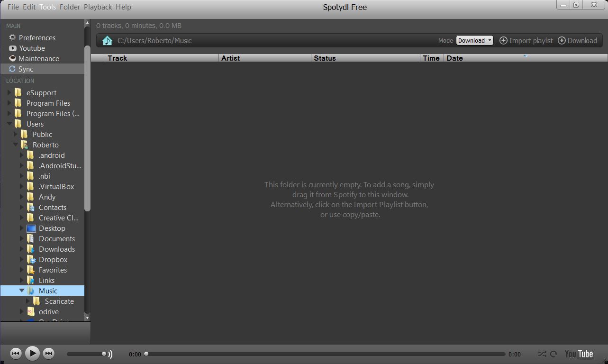Image resolution: width=608 pixels, height=364 pixels.
Task: Click the Contacts folder icon
Action: coord(31,207)
